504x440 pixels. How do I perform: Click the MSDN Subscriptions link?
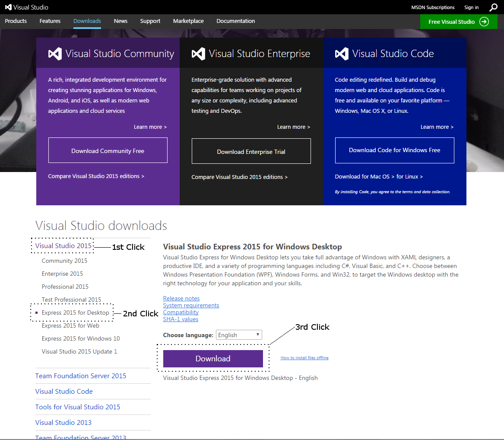(x=433, y=7)
